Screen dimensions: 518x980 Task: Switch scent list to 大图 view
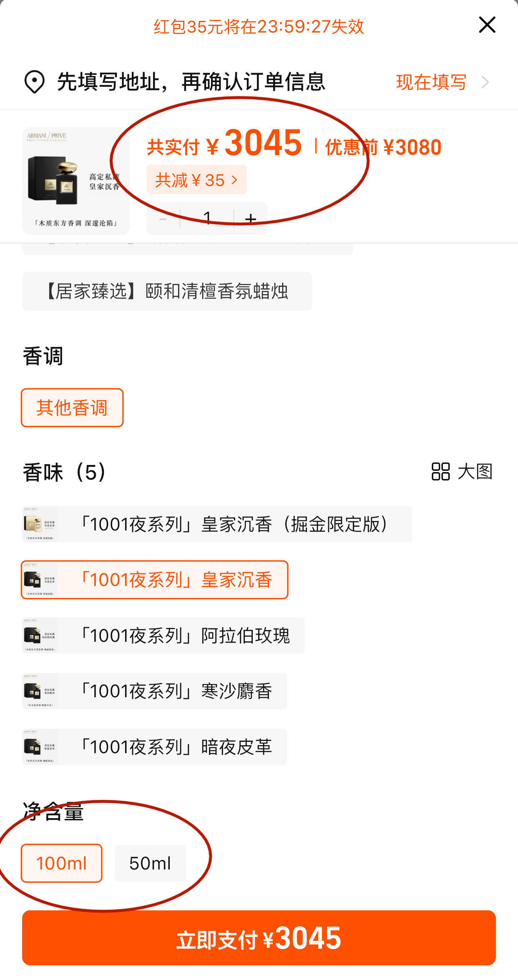point(462,472)
